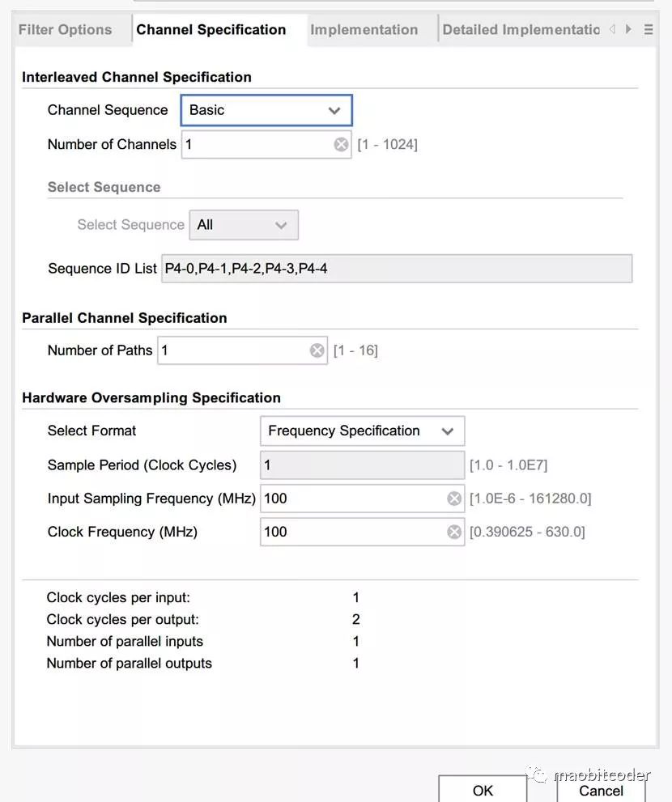The height and width of the screenshot is (802, 672).
Task: Focus the Input Sampling Frequency field
Action: [352, 499]
